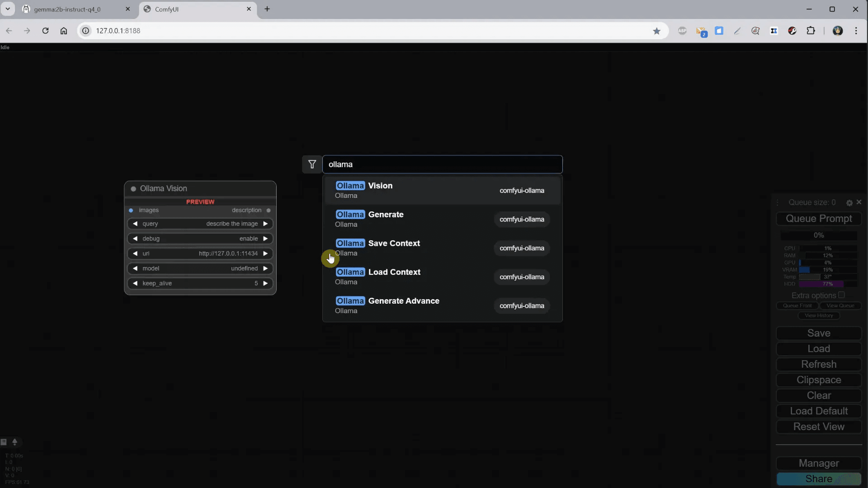This screenshot has width=868, height=488.
Task: Click the Queue Prompt button
Action: tap(818, 218)
